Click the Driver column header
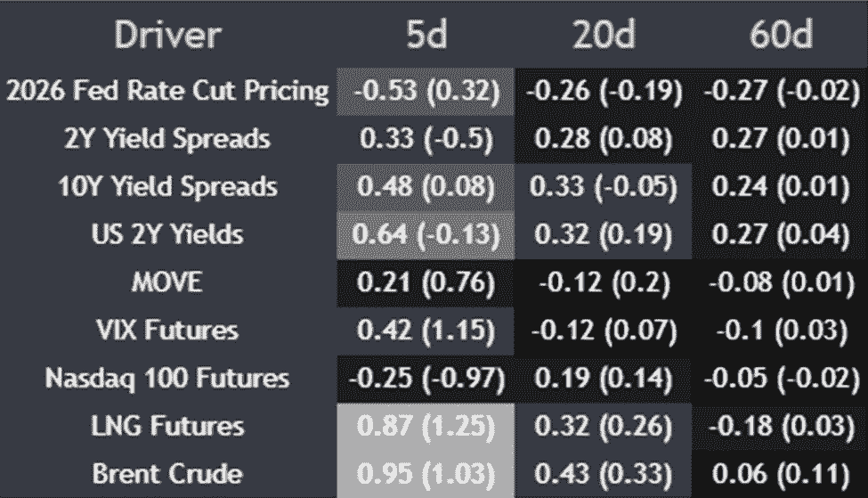 tap(167, 35)
